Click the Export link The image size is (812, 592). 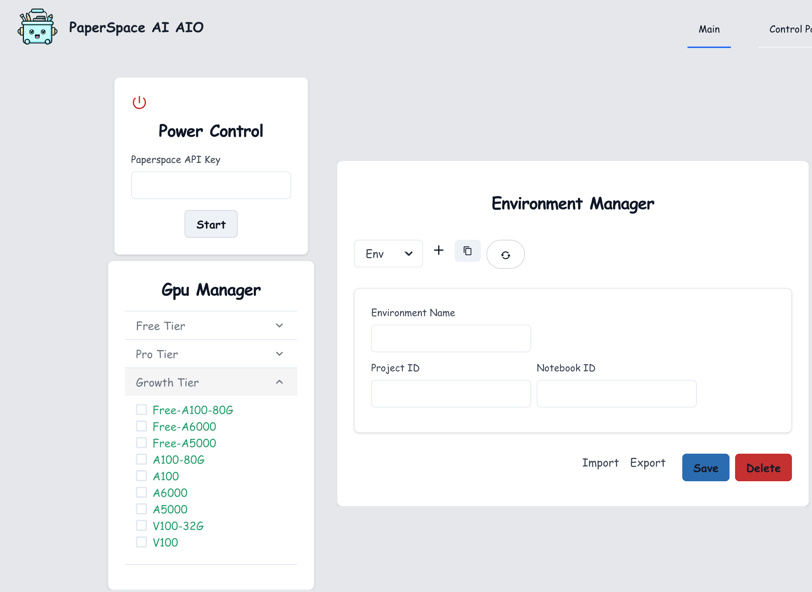coord(647,463)
